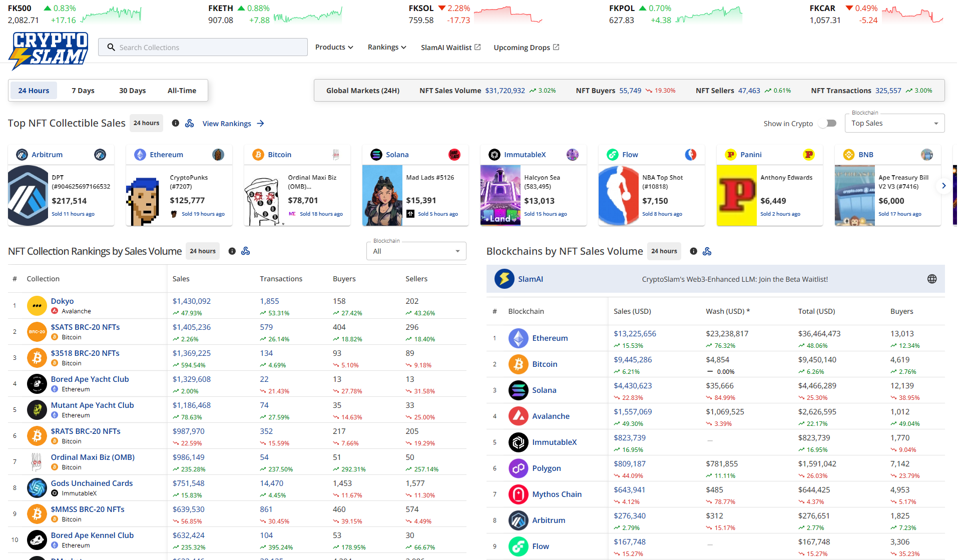The height and width of the screenshot is (560, 962).
Task: Click the Anthony Edwards Panini thumbnail
Action: tap(736, 196)
